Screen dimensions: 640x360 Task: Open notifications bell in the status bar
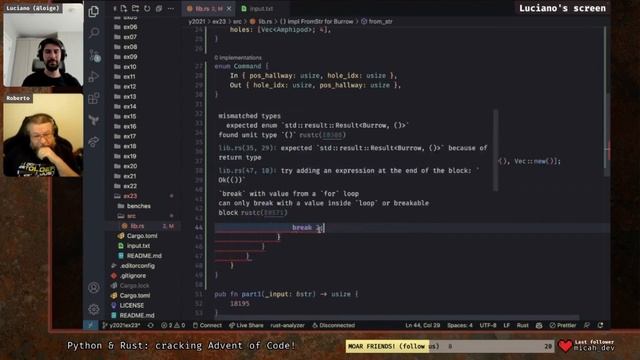(x=600, y=325)
